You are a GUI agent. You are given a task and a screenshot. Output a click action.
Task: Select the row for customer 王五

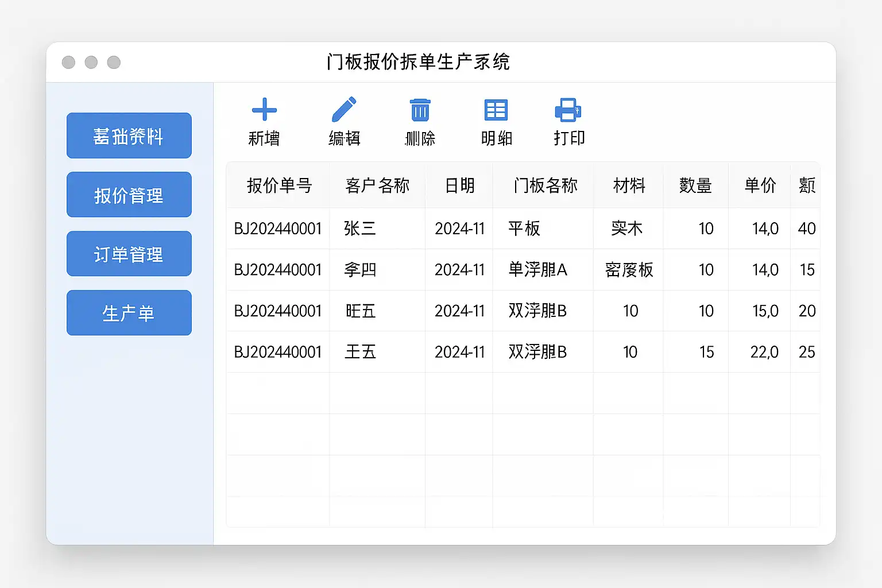[x=523, y=352]
